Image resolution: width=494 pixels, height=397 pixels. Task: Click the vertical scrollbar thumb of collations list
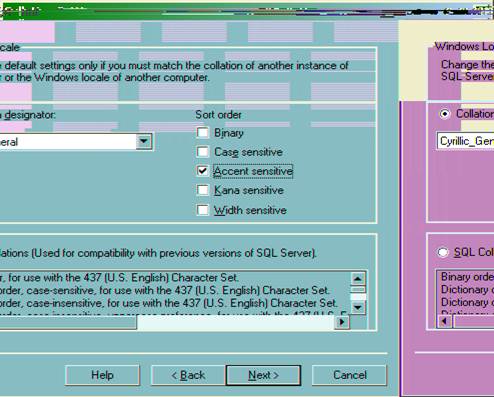tap(358, 289)
